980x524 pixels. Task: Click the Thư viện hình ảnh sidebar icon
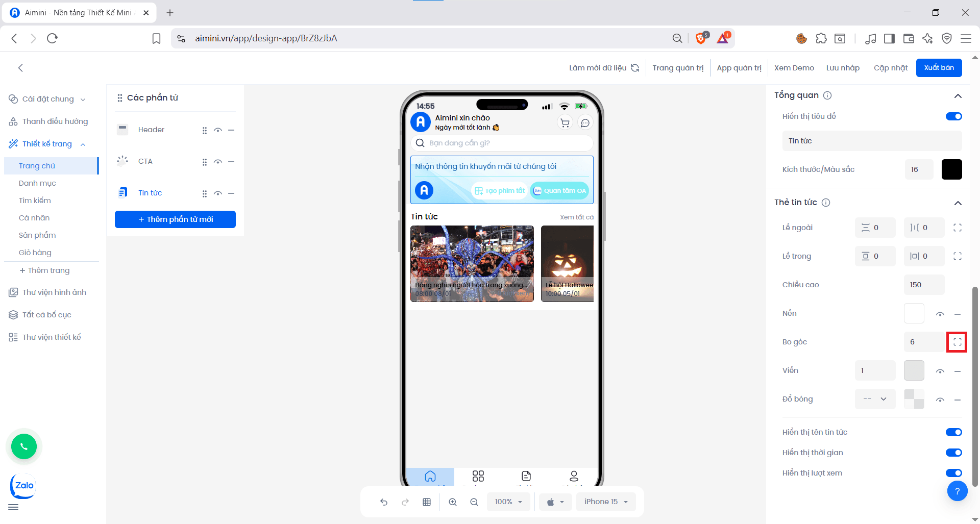click(x=13, y=292)
